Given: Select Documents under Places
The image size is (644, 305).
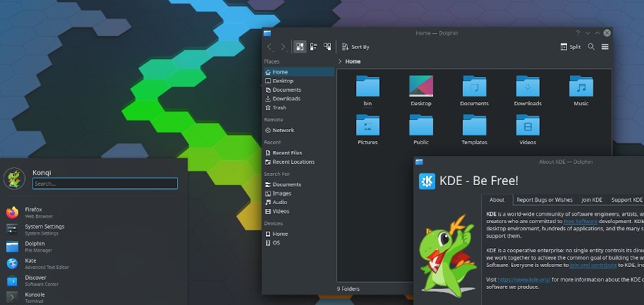Looking at the screenshot, I should (298, 90).
